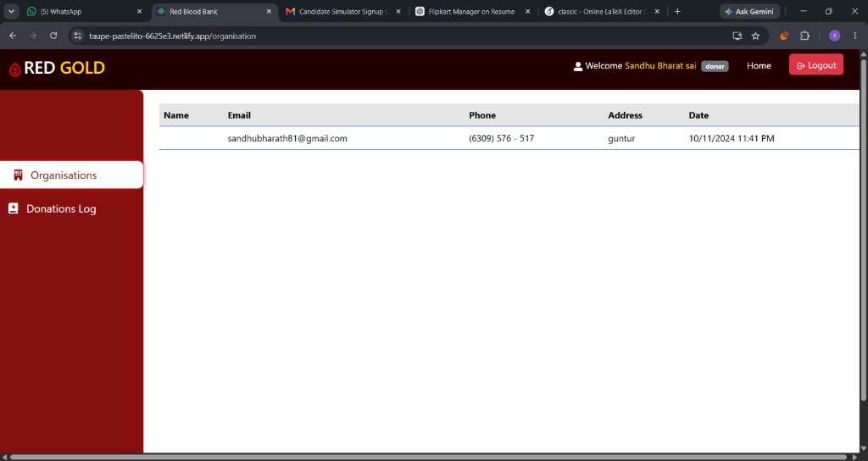Open a new browser tab

coord(677,11)
